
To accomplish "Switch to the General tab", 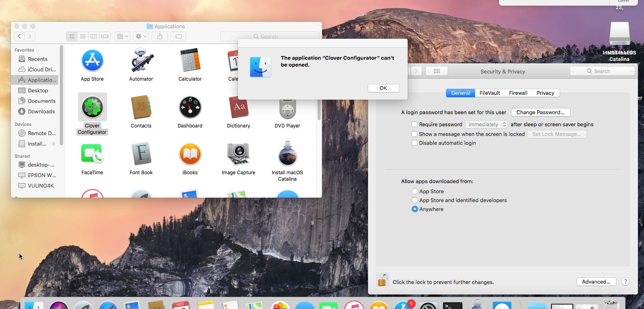I will point(461,93).
